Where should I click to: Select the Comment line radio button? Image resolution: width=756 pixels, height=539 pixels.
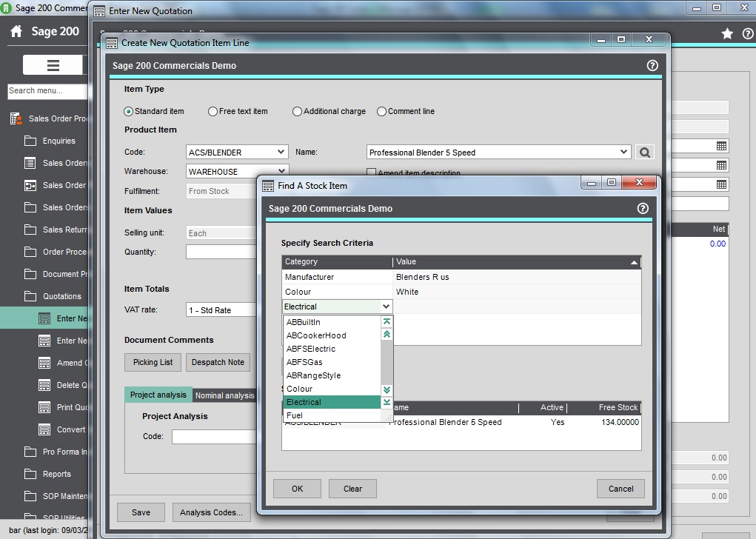(381, 111)
